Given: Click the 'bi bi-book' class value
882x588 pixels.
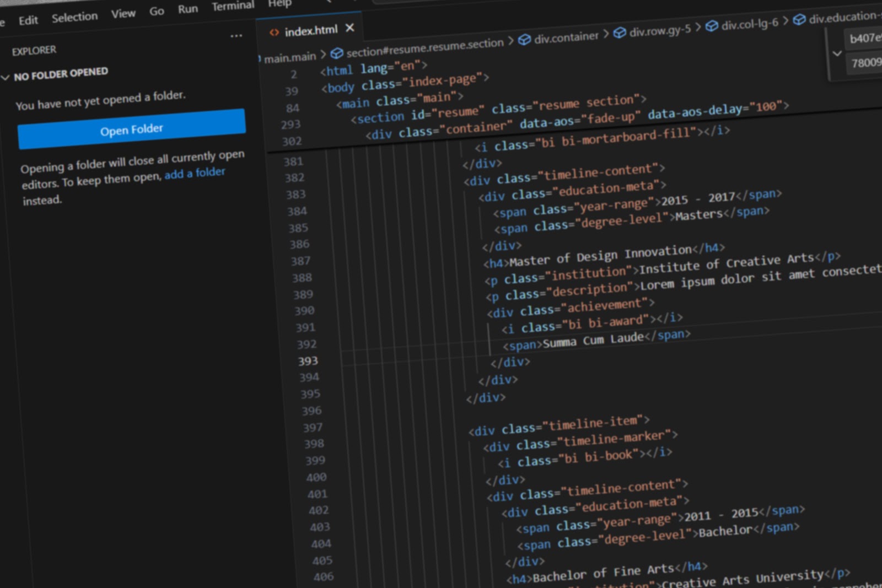Looking at the screenshot, I should [600, 457].
